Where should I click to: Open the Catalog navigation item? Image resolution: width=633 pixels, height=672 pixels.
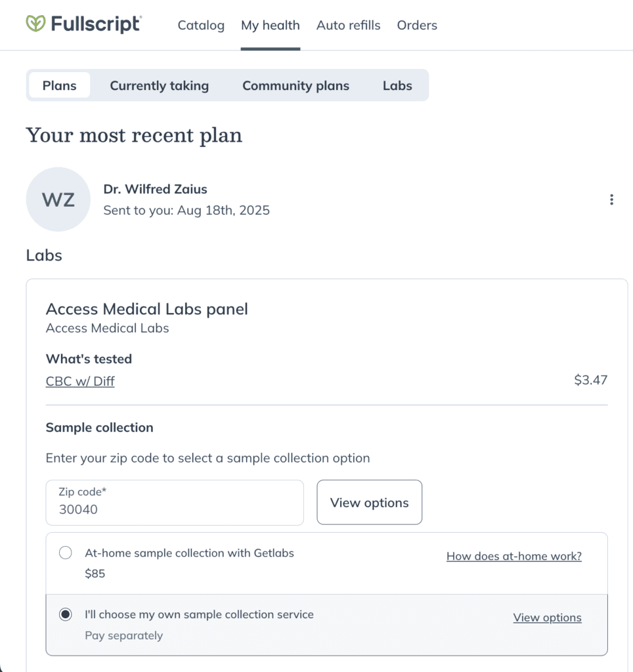tap(201, 26)
